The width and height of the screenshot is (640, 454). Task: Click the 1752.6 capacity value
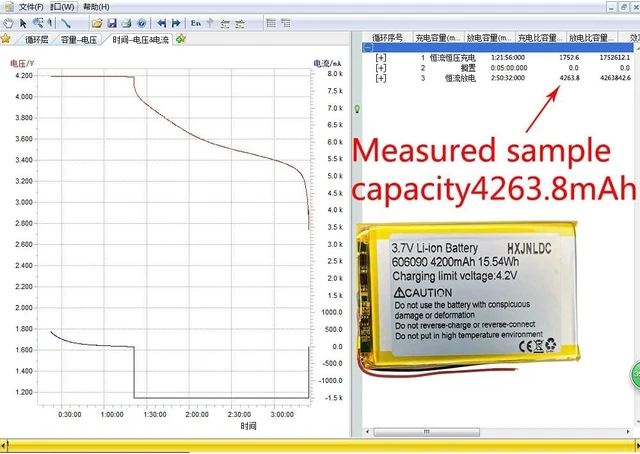[x=569, y=58]
